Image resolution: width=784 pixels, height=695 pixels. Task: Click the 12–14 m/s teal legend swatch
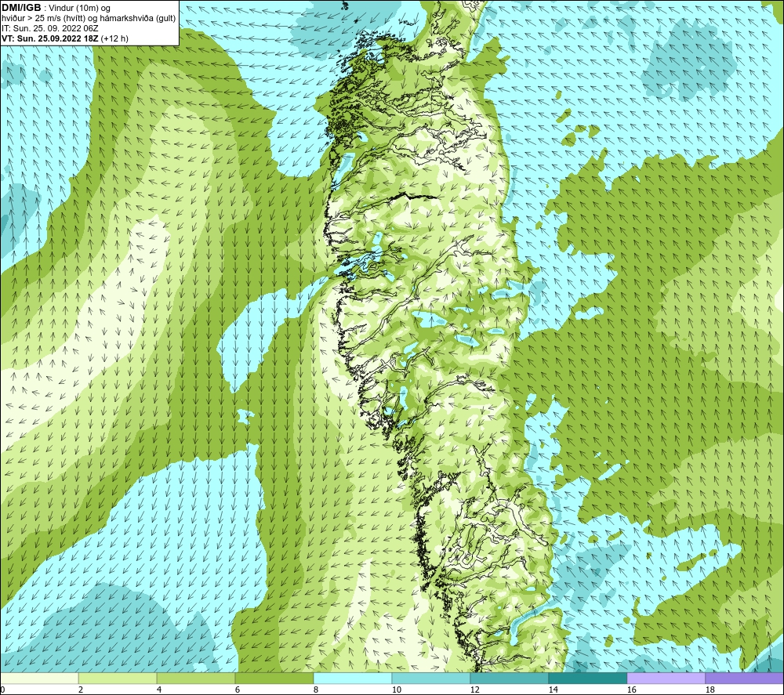coord(509,678)
